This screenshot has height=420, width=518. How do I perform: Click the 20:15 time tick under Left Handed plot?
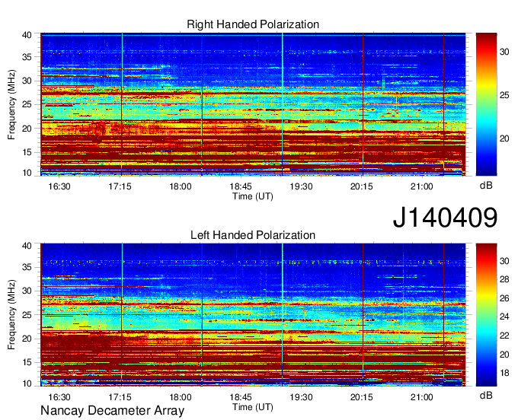pyautogui.click(x=362, y=397)
